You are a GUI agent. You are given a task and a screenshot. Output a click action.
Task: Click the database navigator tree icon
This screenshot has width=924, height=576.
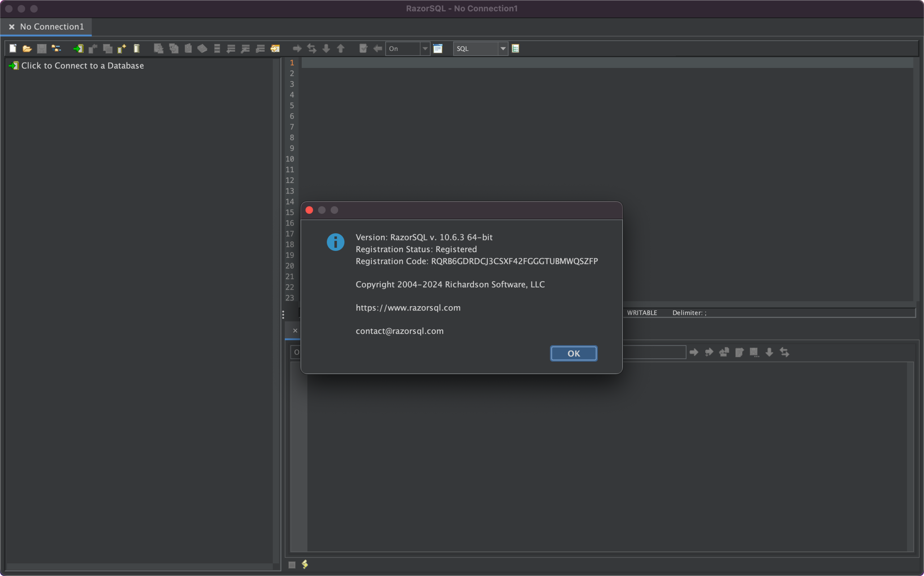click(x=56, y=48)
